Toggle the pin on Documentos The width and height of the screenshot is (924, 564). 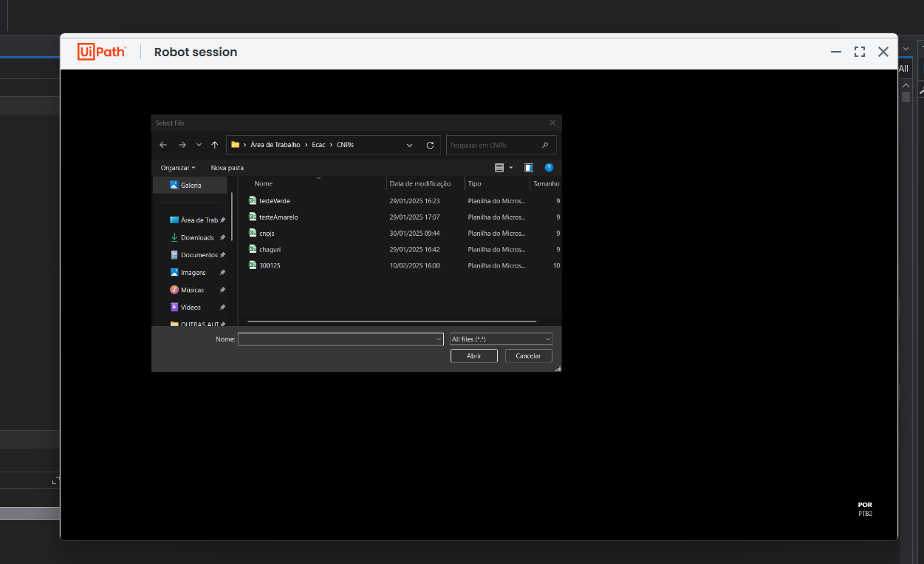click(222, 255)
